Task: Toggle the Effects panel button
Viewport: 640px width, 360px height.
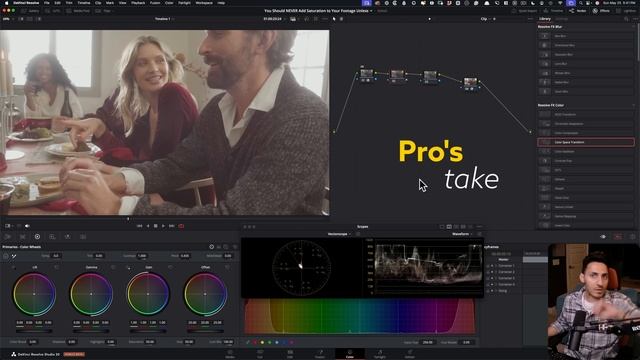Action: [x=602, y=11]
